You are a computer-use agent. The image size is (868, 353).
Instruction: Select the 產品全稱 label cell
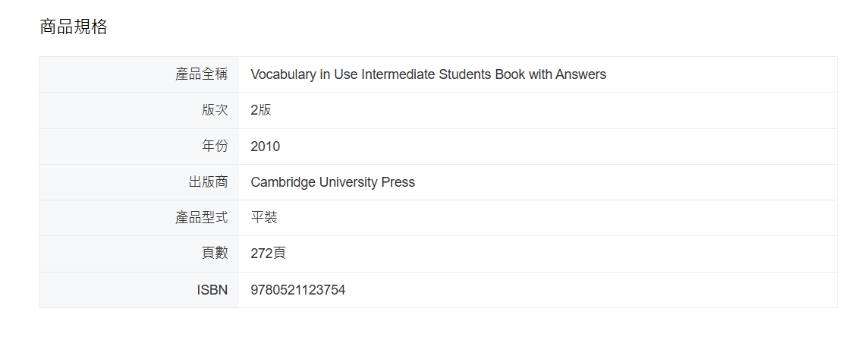tap(139, 74)
